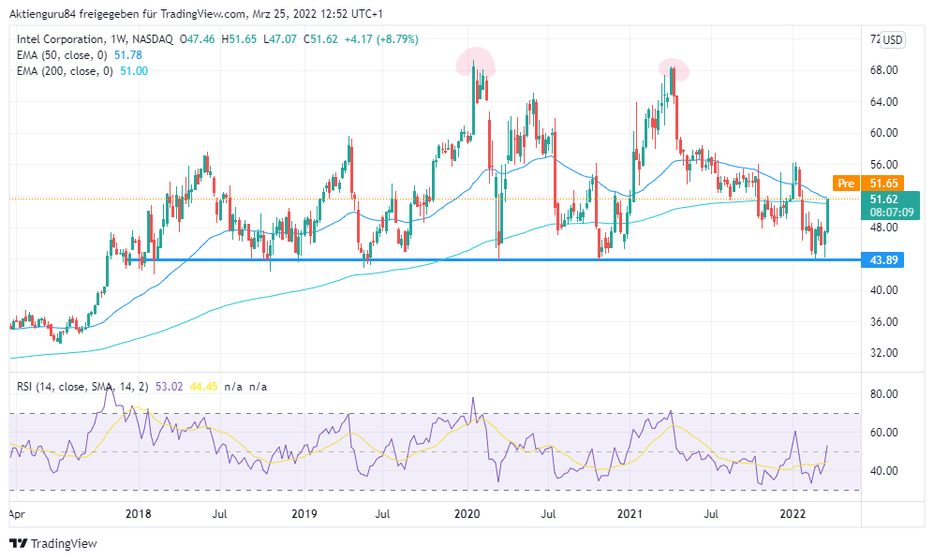
Task: Click the 80.00 RSI axis label
Action: tap(884, 394)
